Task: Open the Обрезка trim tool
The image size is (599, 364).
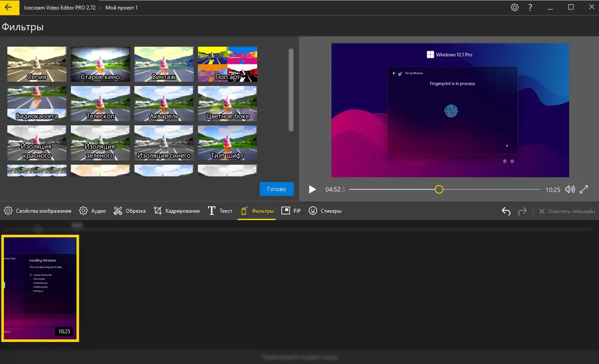Action: tap(130, 211)
